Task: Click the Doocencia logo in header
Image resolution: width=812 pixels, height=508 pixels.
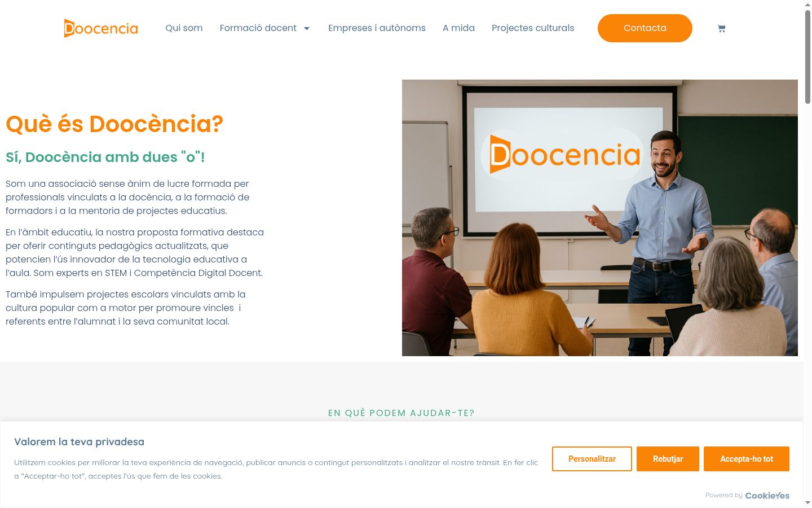Action: click(x=101, y=28)
